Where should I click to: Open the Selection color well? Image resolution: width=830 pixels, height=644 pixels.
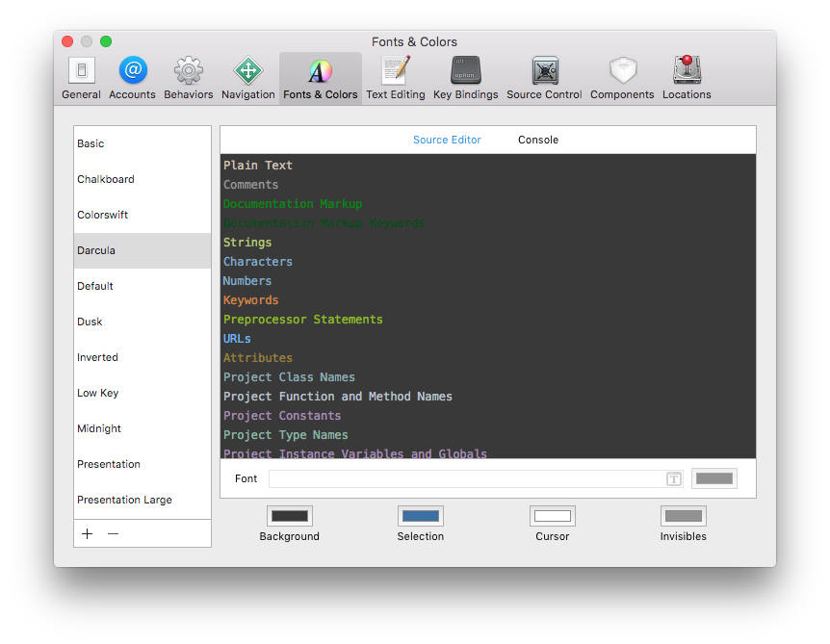tap(420, 516)
